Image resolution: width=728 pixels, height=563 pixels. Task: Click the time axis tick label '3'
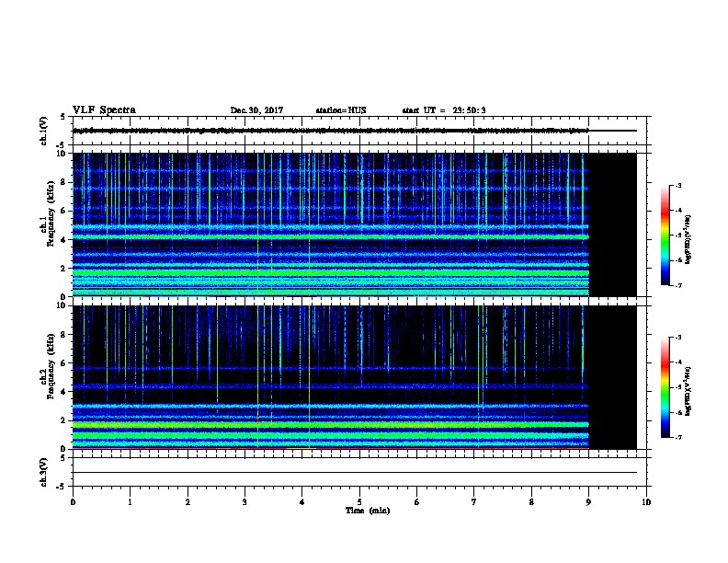pos(245,501)
